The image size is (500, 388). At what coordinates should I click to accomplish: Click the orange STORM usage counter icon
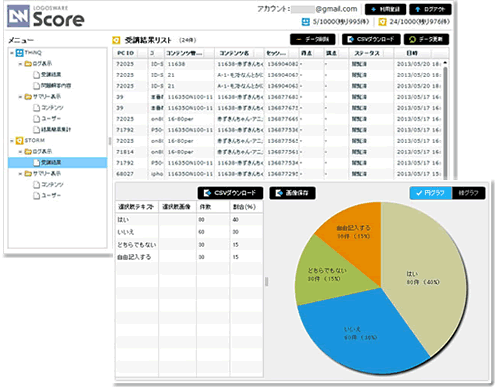click(x=382, y=22)
